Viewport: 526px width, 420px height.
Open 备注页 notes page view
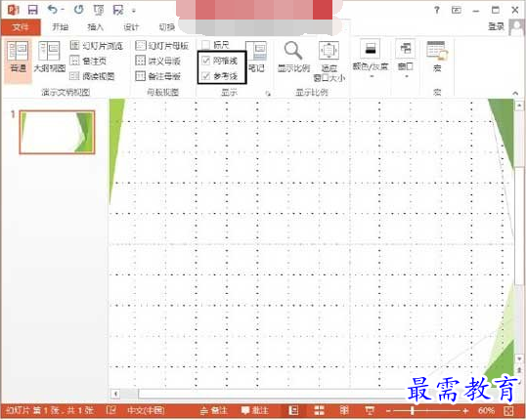88,61
